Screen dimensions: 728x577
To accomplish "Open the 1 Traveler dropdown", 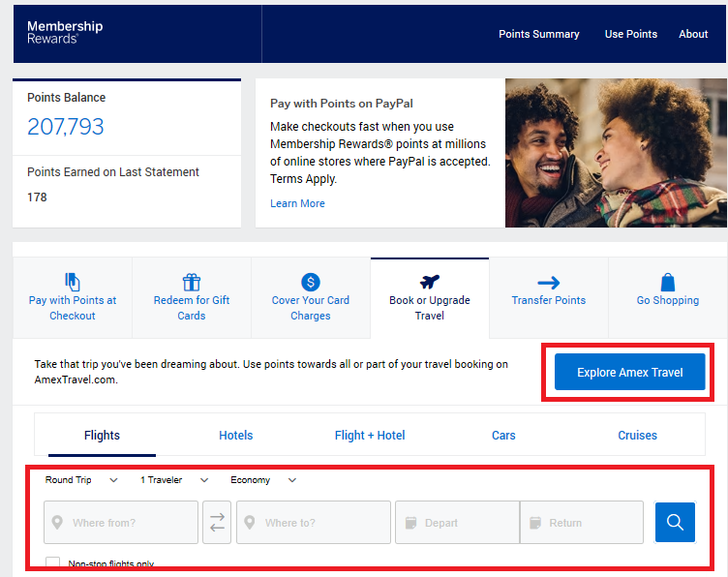I will point(174,480).
